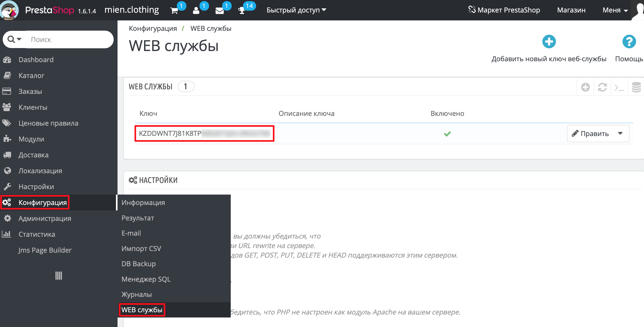
Task: Open the Маркет PrestaShop link
Action: pyautogui.click(x=504, y=10)
